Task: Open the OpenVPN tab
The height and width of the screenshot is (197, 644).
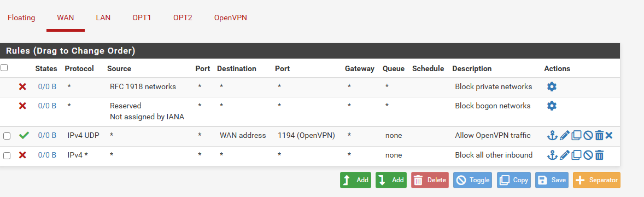Action: tap(230, 18)
